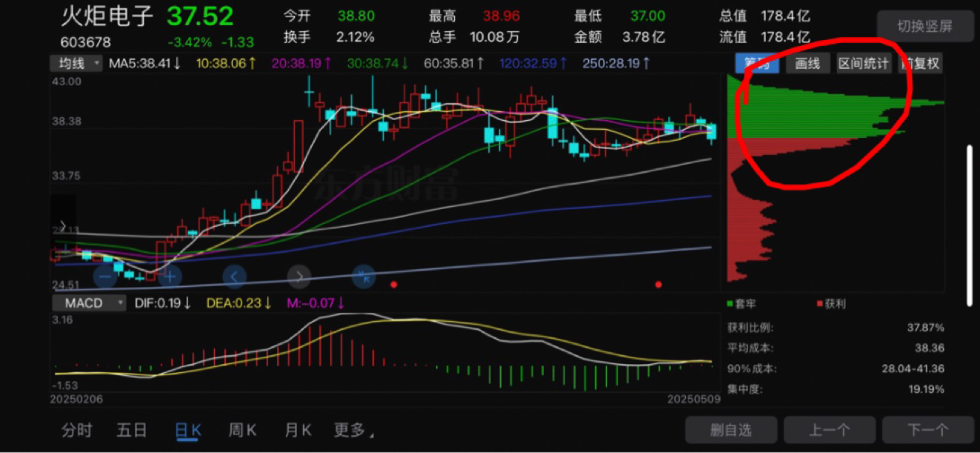Tap the 250:28.19 moving average value

pos(616,64)
